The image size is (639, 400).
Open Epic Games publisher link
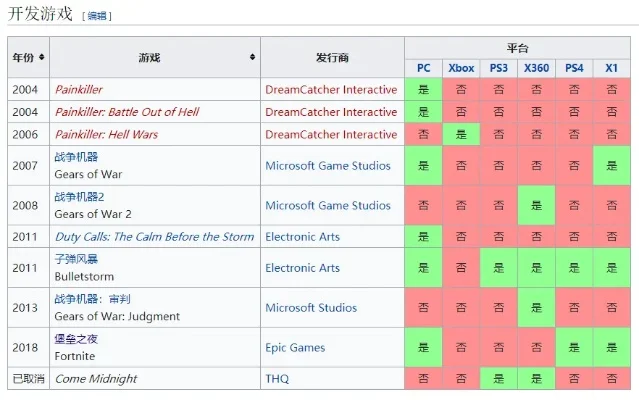pyautogui.click(x=295, y=348)
